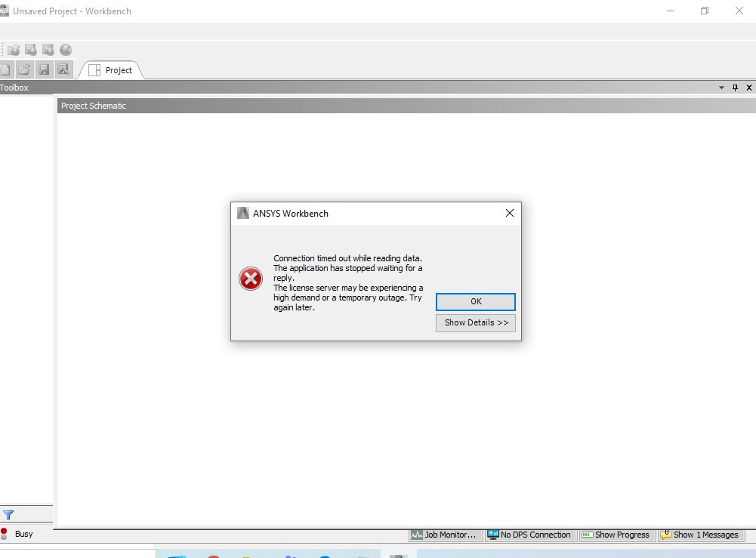
Task: Open Show 1 Messages panel
Action: point(702,535)
